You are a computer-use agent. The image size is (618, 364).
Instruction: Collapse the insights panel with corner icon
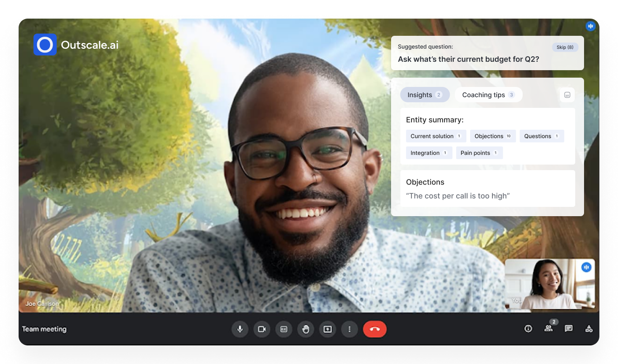567,95
